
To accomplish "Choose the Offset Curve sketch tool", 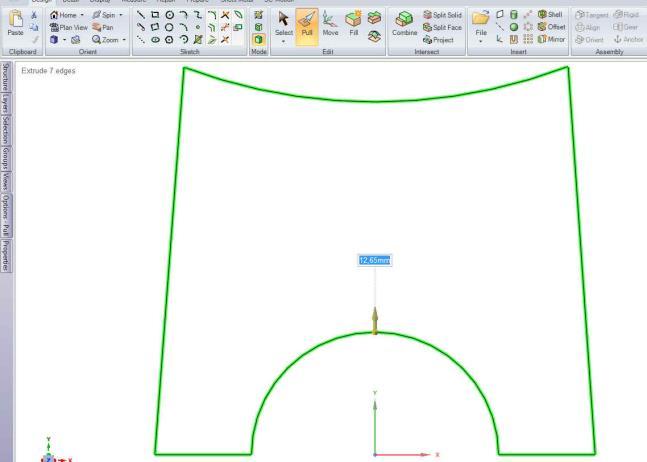I will (x=212, y=28).
